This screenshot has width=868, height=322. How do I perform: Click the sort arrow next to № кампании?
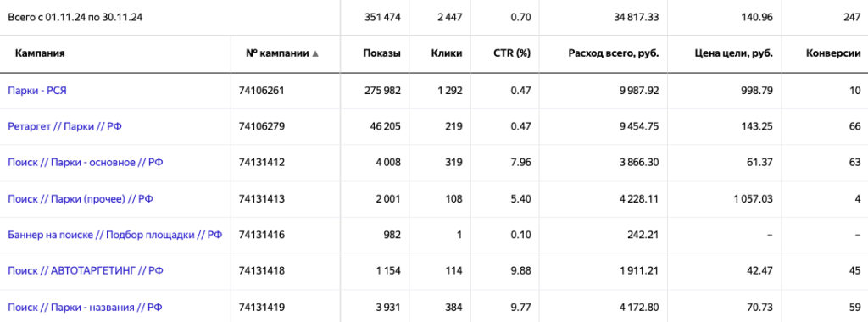click(315, 53)
